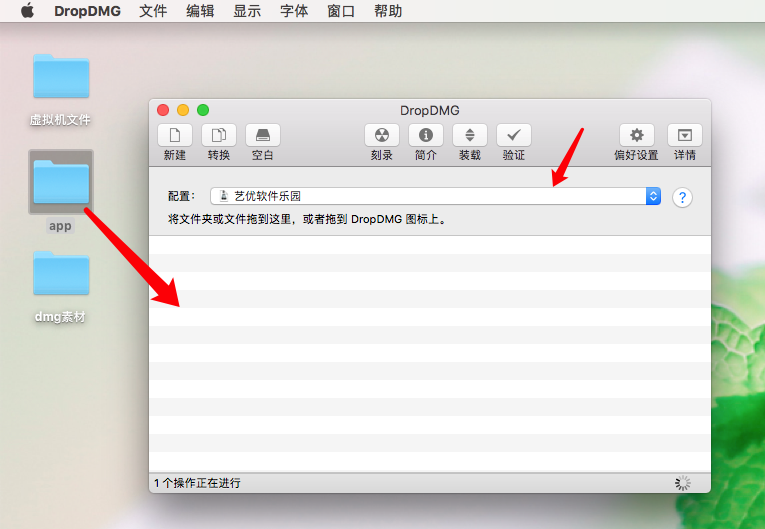The height and width of the screenshot is (529, 765).
Task: Close the DropDMG window with red button
Action: click(x=163, y=110)
